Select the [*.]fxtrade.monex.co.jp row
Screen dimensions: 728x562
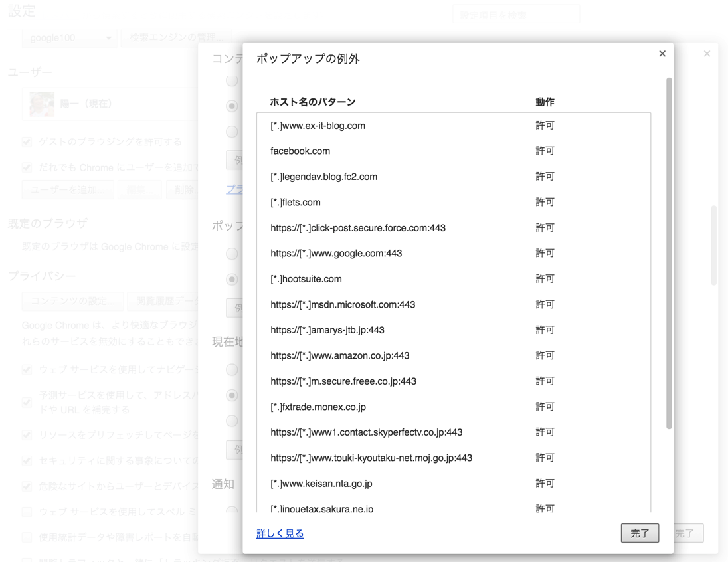click(454, 407)
